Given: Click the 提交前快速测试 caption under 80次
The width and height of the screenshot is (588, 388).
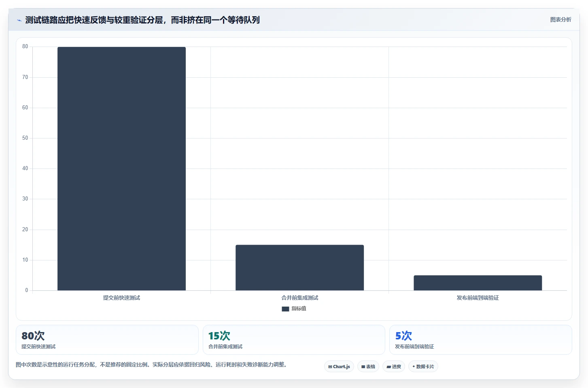Looking at the screenshot, I should click(38, 347).
